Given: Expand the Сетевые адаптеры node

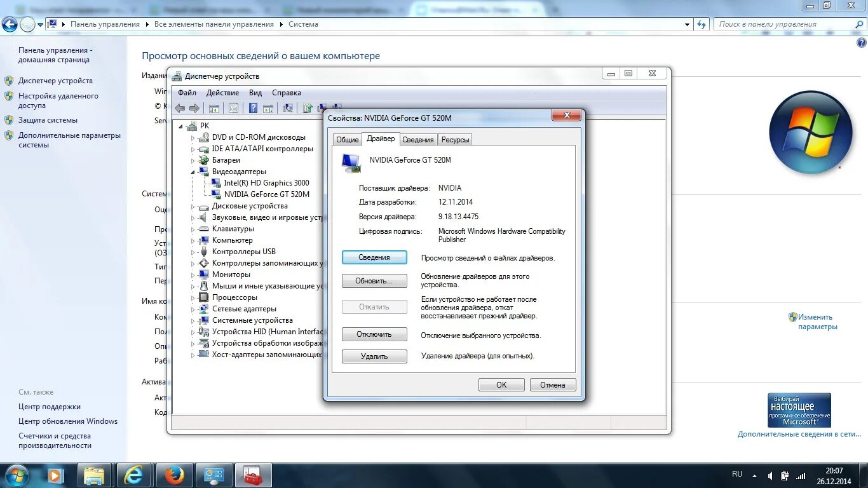Looking at the screenshot, I should (193, 309).
